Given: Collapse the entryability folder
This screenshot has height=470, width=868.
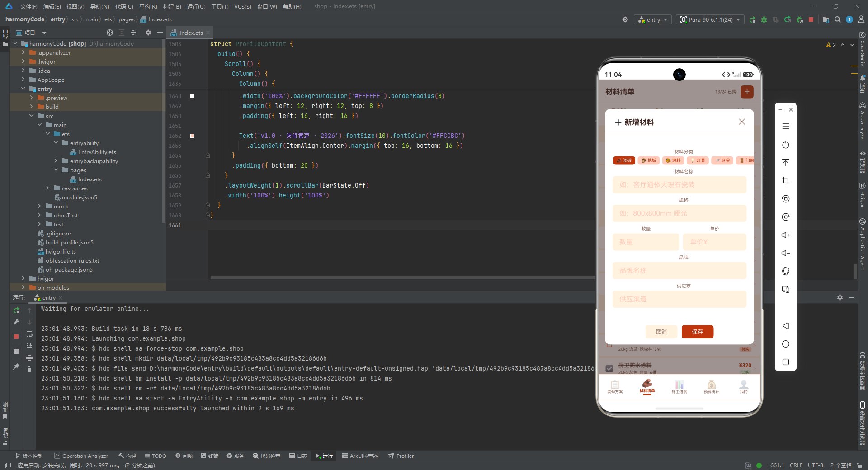Looking at the screenshot, I should [56, 143].
